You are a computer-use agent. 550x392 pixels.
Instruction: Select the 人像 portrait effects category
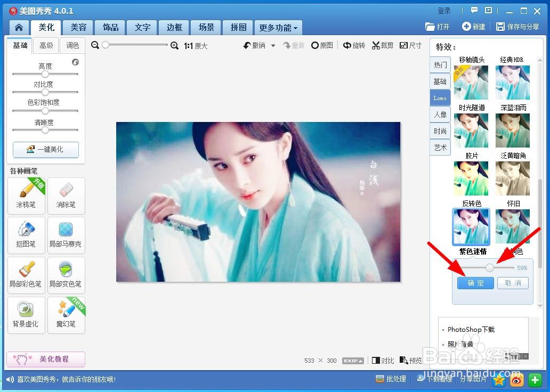[x=440, y=115]
